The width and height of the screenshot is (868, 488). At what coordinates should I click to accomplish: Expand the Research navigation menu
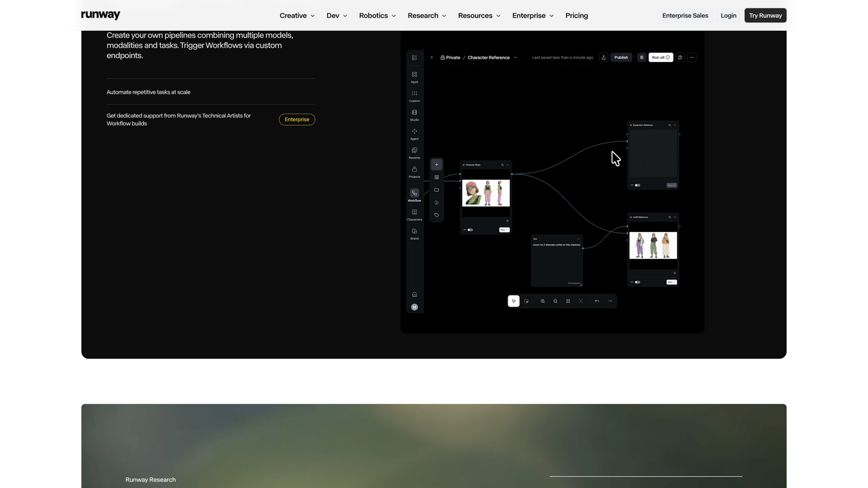coord(427,15)
